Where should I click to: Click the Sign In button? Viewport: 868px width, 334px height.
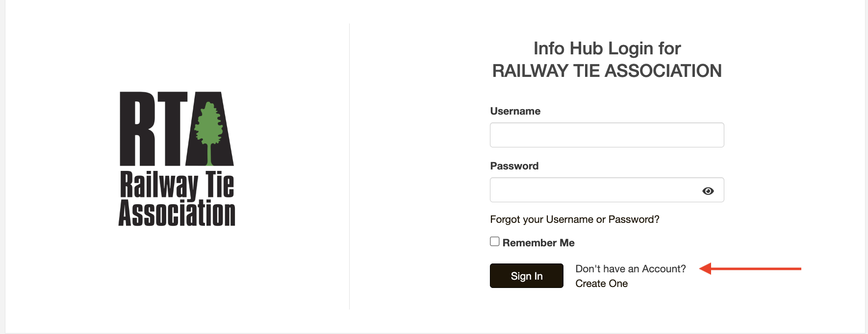click(527, 276)
